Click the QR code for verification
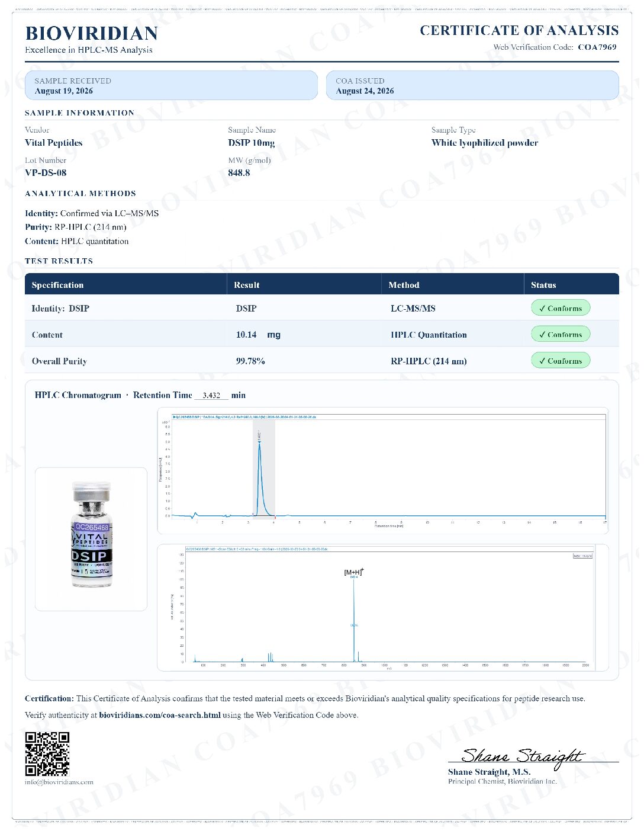The image size is (644, 834). tap(47, 753)
